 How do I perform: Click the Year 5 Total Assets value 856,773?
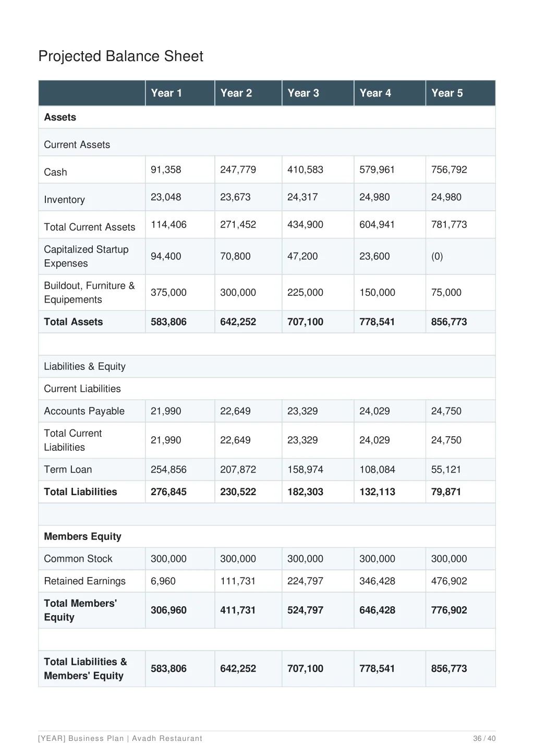448,322
